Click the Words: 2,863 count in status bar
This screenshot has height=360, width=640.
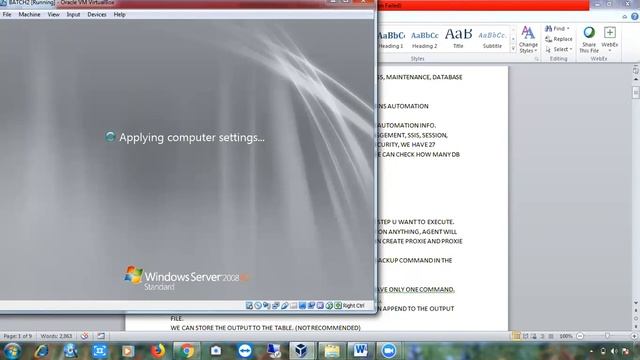(x=56, y=336)
